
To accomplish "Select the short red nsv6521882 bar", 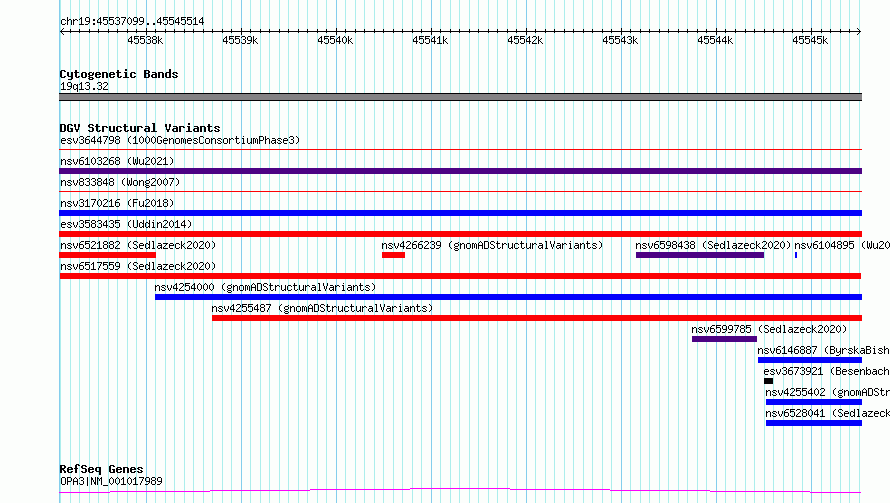I will (107, 255).
